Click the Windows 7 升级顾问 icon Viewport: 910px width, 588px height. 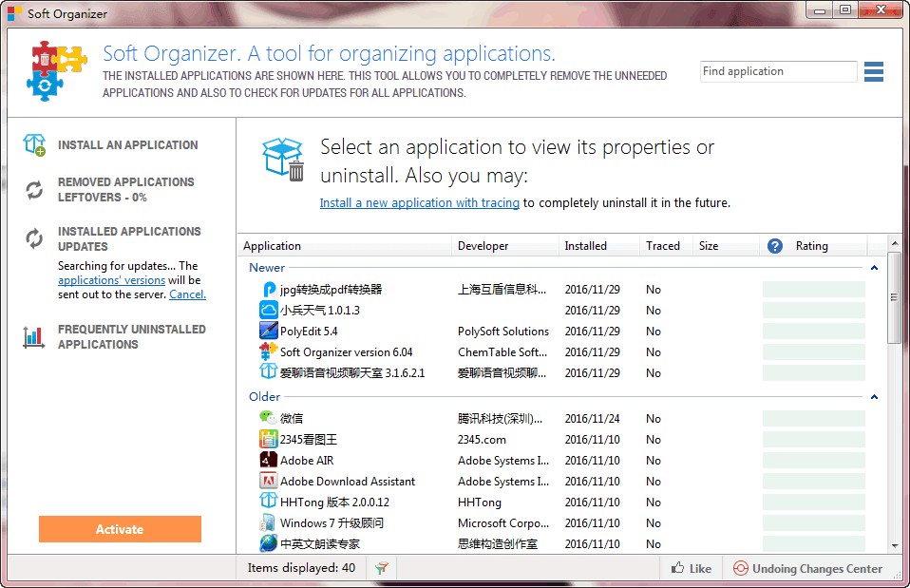click(x=268, y=522)
